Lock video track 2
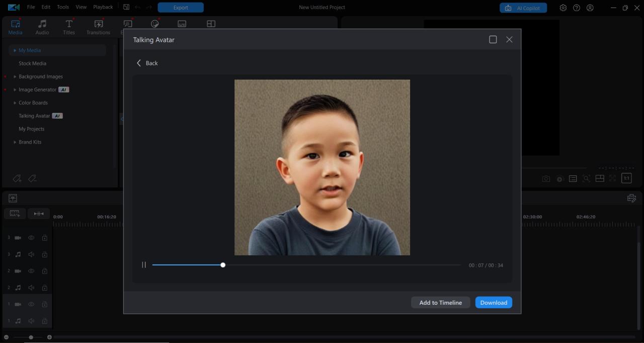Screen dimensions: 644x343 point(44,271)
